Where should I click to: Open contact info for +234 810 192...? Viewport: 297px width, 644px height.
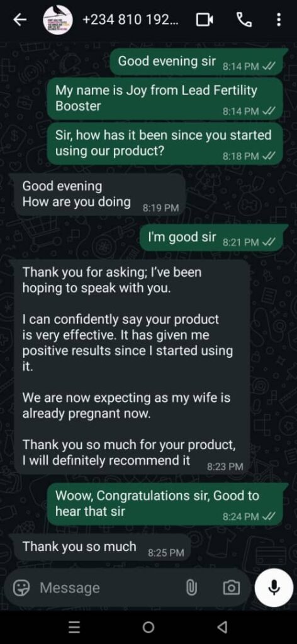[131, 19]
